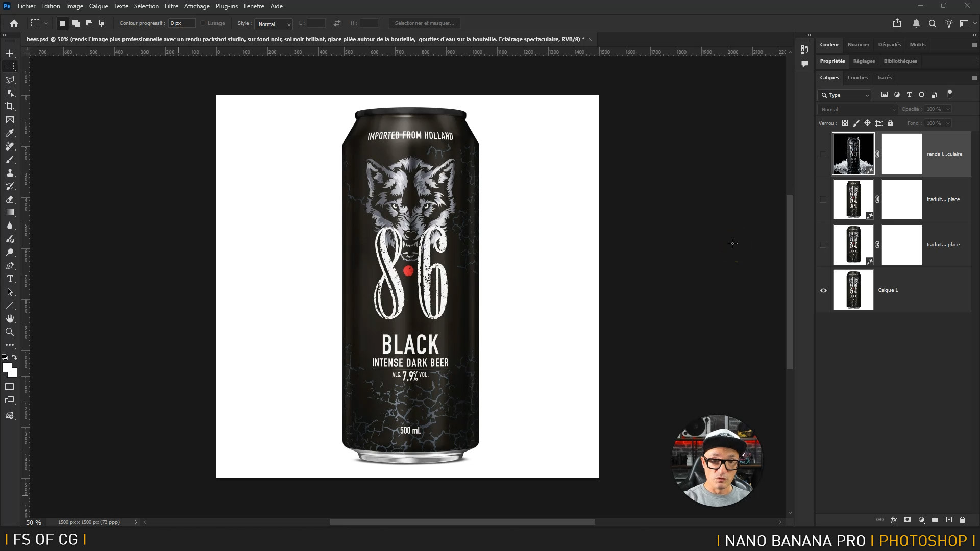Add a layer mask via panel icon
980x551 pixels.
907,520
